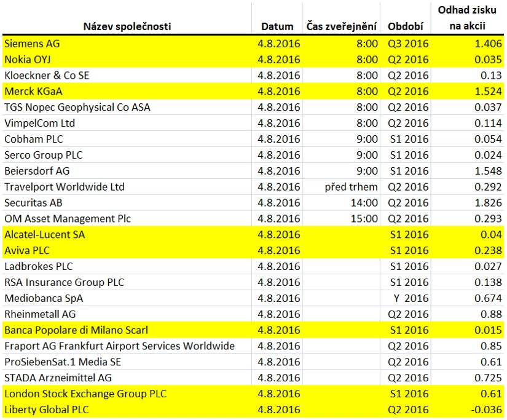Select Banca Popolare estimate value 0.015
Screen dimensions: 507x420
tap(488, 330)
